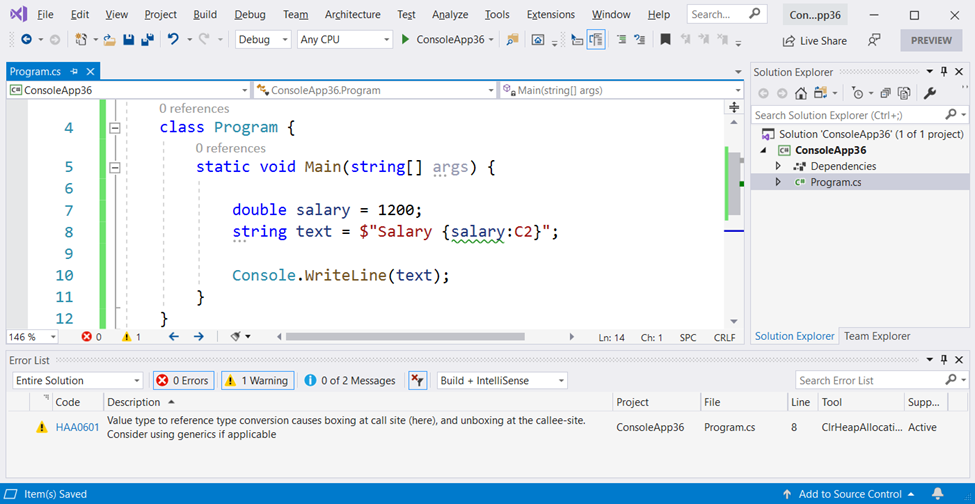Switch to the Team Explorer tab
The width and height of the screenshot is (975, 504).
coord(877,336)
